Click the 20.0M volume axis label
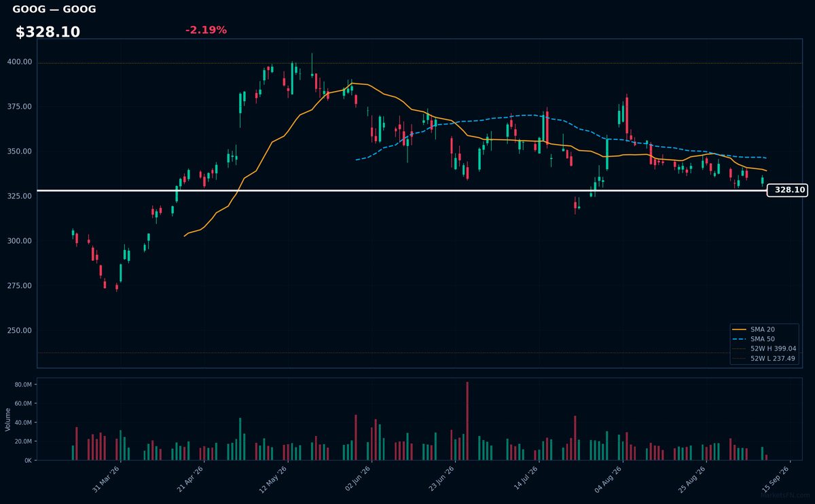This screenshot has width=815, height=504. tap(24, 442)
